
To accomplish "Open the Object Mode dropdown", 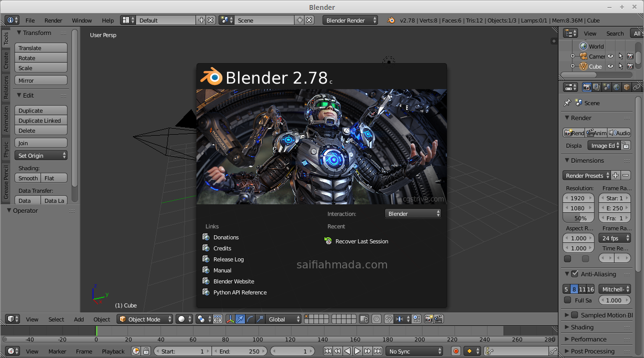I will coord(144,319).
